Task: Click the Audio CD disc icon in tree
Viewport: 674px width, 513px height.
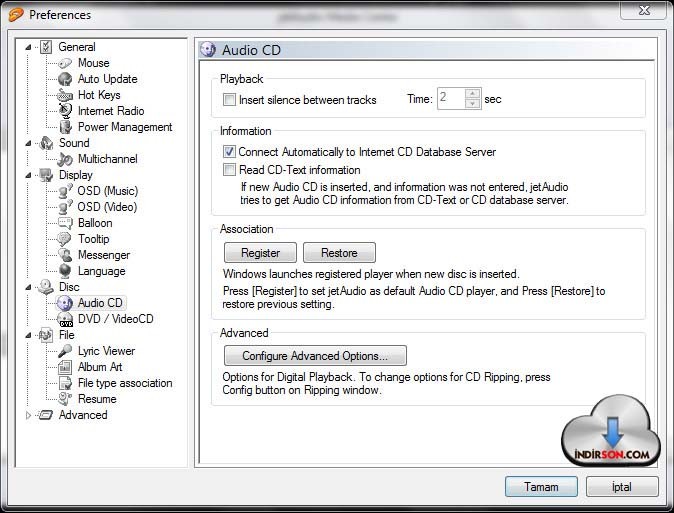Action: point(65,303)
